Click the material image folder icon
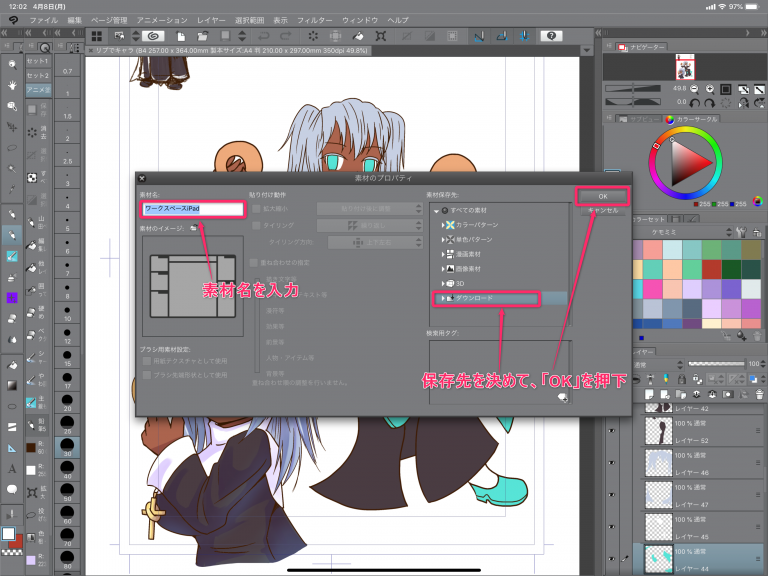Image resolution: width=768 pixels, height=576 pixels. (194, 228)
